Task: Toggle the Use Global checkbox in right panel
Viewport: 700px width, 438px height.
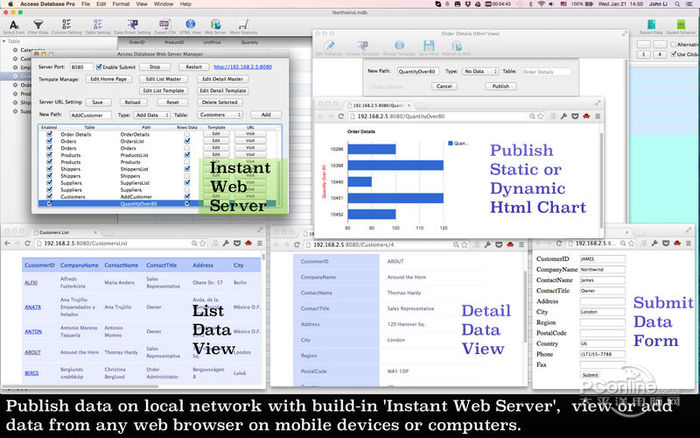Action: click(x=673, y=54)
